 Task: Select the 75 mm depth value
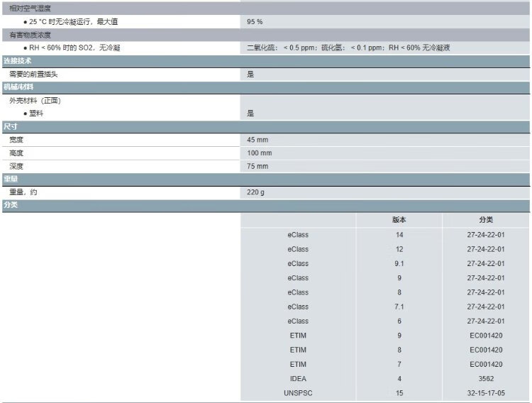pos(257,166)
